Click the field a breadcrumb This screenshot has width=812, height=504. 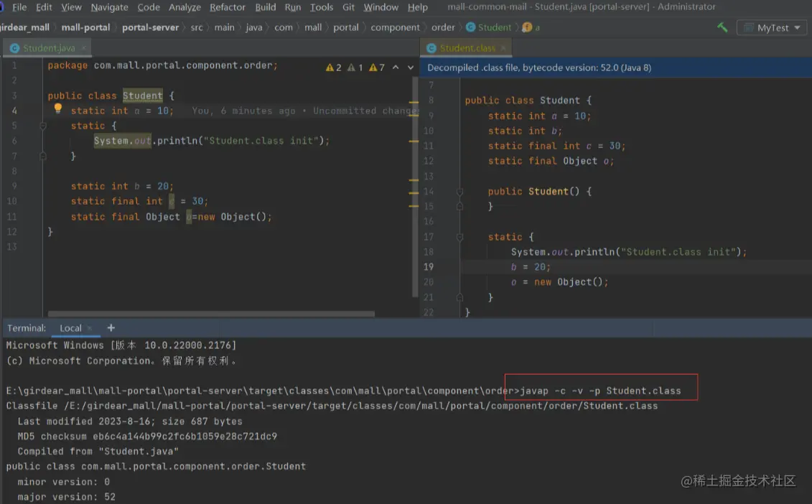[531, 27]
